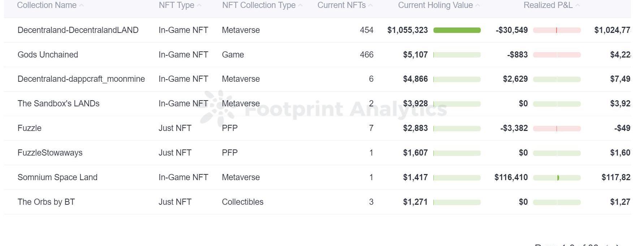Select the FuzzleStowaways collection name
The image size is (644, 246).
pos(50,153)
